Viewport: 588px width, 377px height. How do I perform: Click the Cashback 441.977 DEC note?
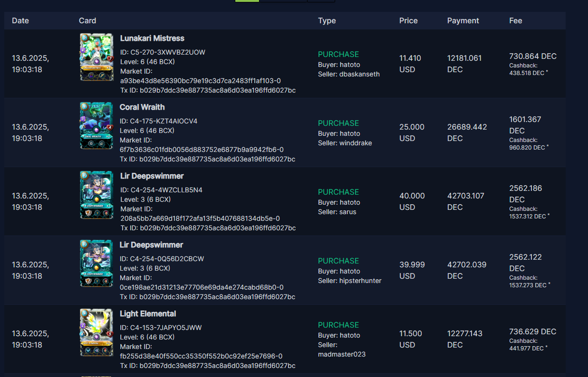click(529, 345)
